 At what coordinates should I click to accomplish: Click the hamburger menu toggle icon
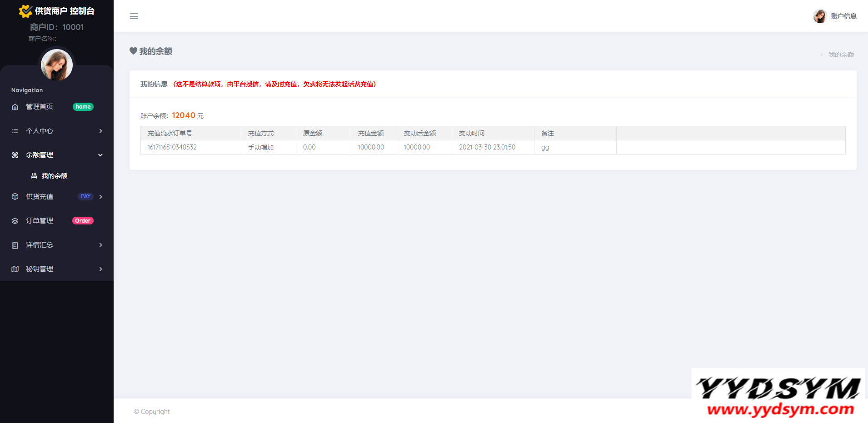pos(134,16)
